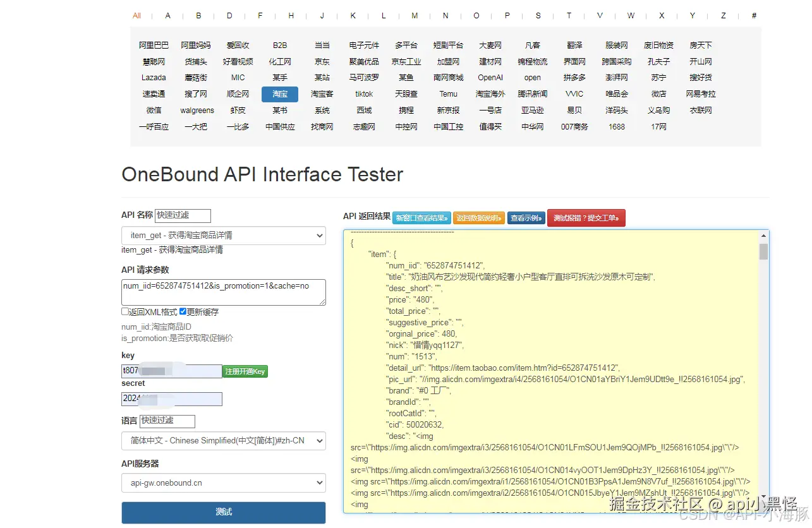Viewport: 812px width, 528px height.
Task: Open the 唯品会 platform link
Action: coord(617,94)
